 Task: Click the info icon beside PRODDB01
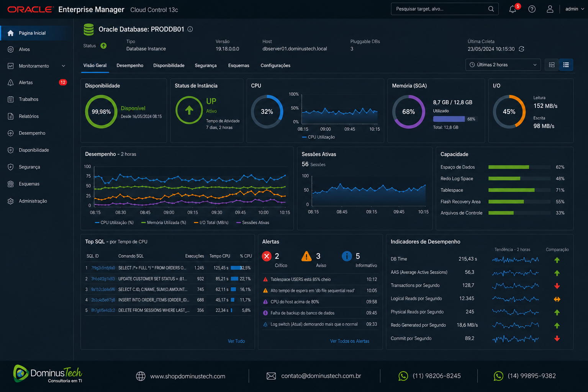tap(190, 29)
